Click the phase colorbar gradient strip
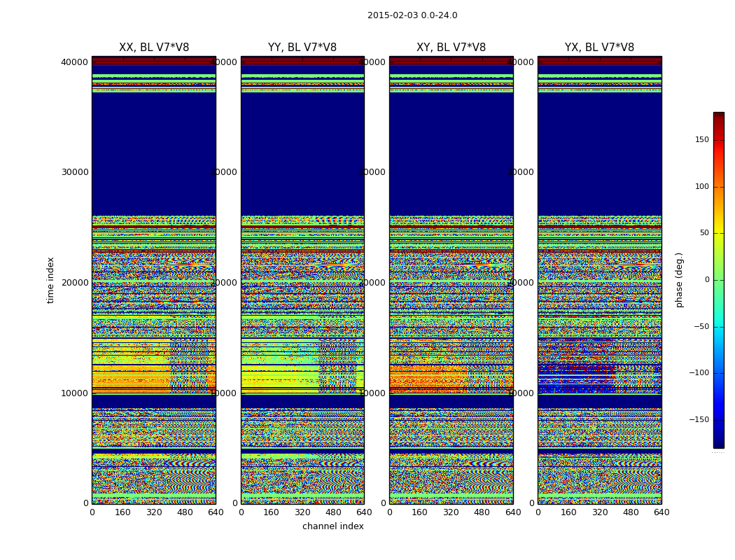Screen dimensions: 735x560 coord(719,280)
